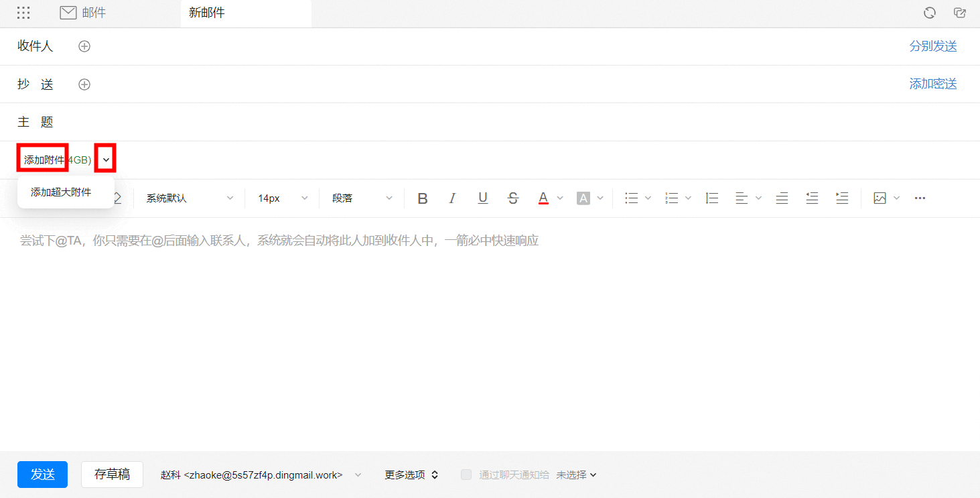Toggle the attachment dropdown arrow
The image size is (980, 498).
(x=106, y=160)
